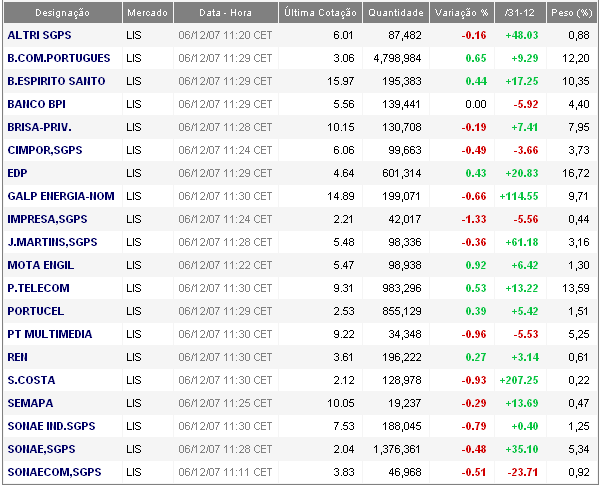Select the 06/12/07 11:22 CET timestamp
This screenshot has width=603, height=488.
click(225, 265)
